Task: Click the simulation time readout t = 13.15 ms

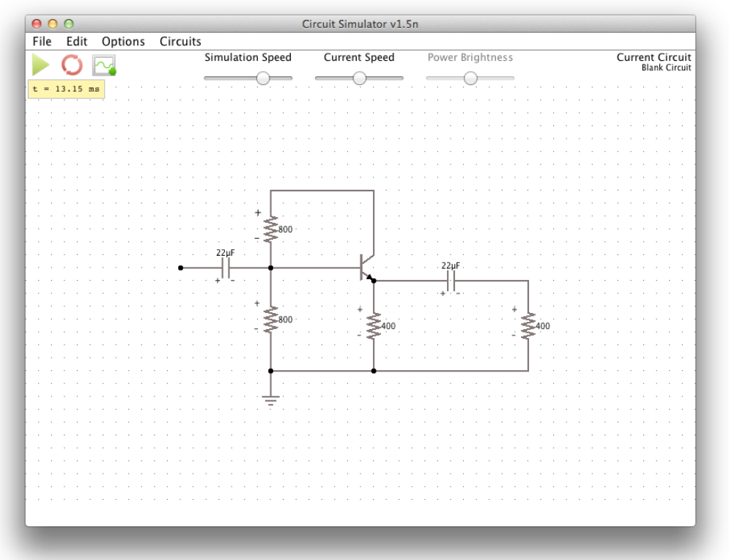Action: [x=67, y=89]
